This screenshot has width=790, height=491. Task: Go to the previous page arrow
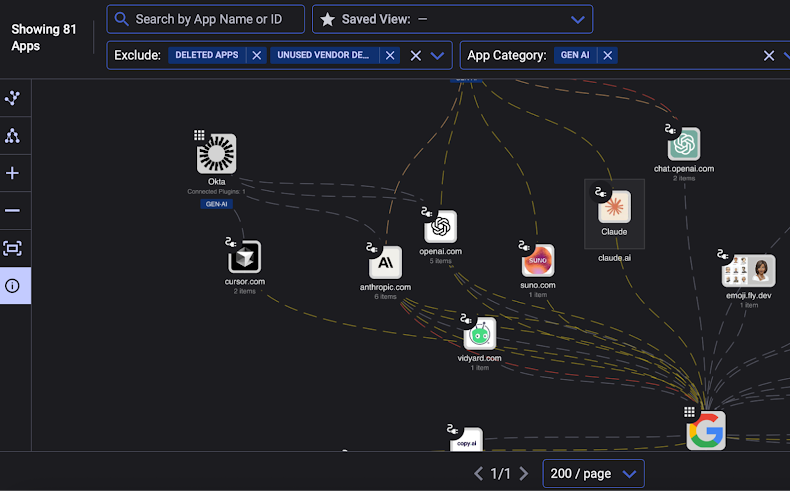[478, 473]
